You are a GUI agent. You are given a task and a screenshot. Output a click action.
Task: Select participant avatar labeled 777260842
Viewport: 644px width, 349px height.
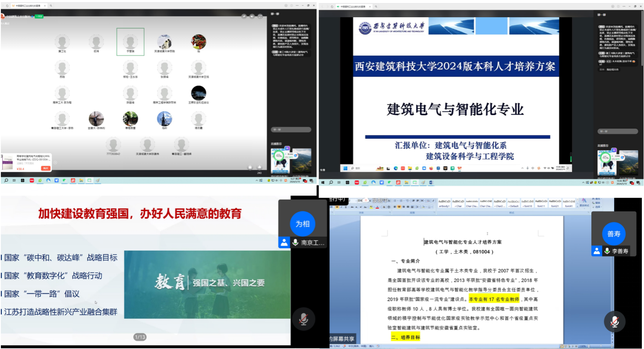coord(114,145)
